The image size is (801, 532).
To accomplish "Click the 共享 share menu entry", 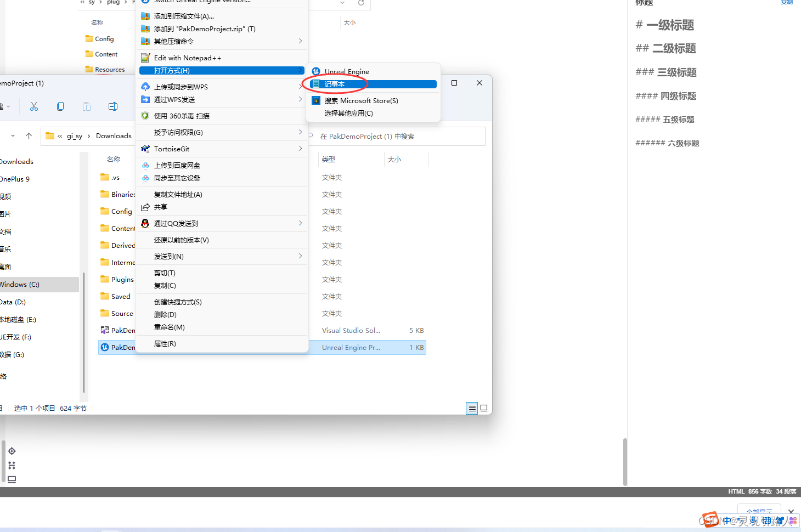I will pyautogui.click(x=222, y=207).
